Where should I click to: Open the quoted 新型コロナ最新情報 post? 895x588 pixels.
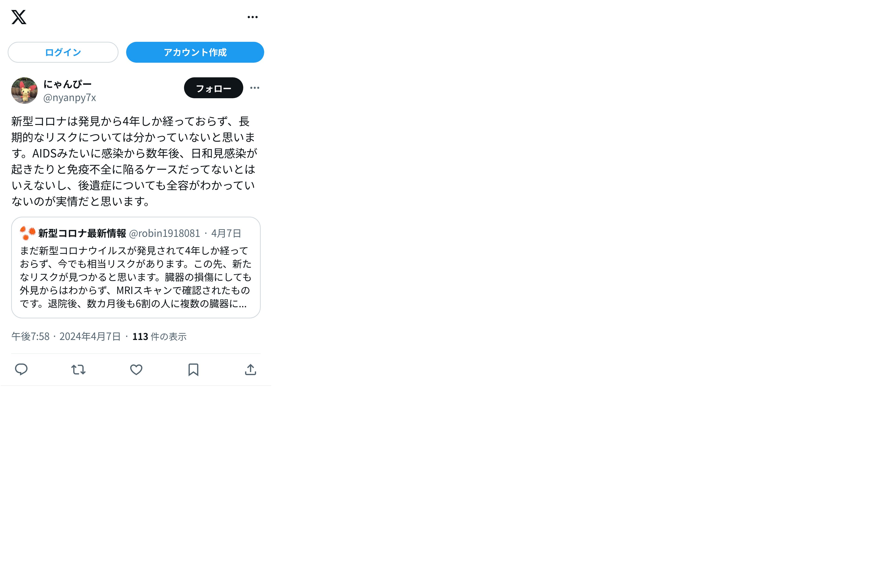pos(136,267)
